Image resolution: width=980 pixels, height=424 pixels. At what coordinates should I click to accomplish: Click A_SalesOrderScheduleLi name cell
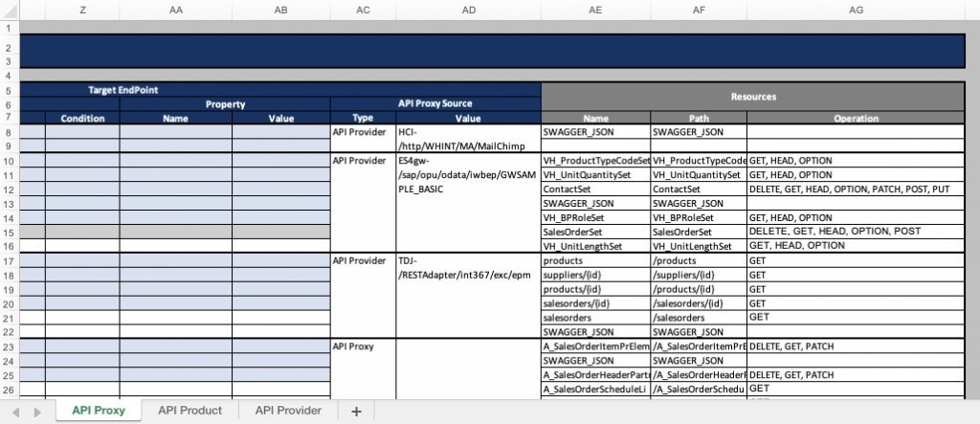coord(595,389)
